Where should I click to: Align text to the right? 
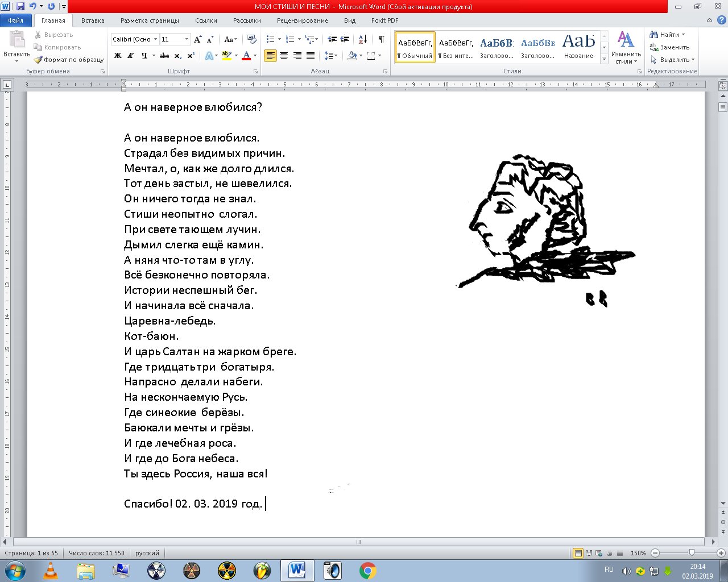coord(296,56)
